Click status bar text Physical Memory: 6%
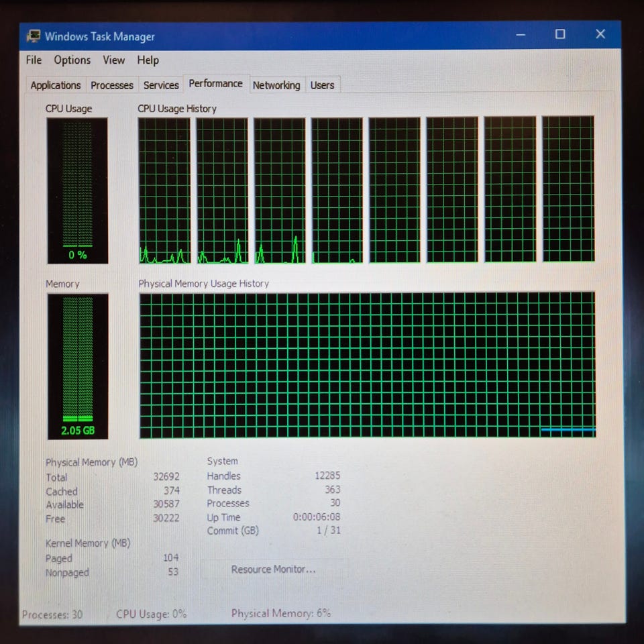644x644 pixels. [x=281, y=613]
